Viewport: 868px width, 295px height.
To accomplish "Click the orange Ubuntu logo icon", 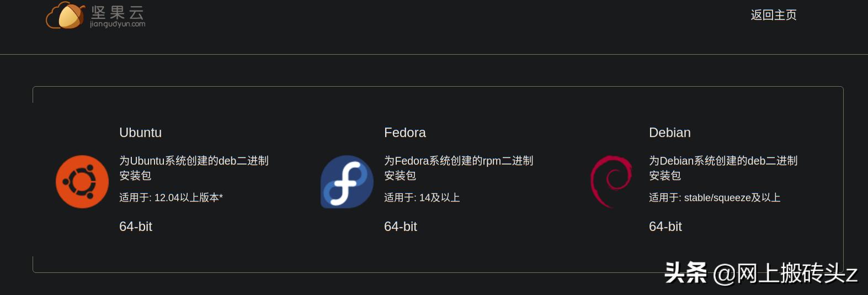I will coord(82,182).
